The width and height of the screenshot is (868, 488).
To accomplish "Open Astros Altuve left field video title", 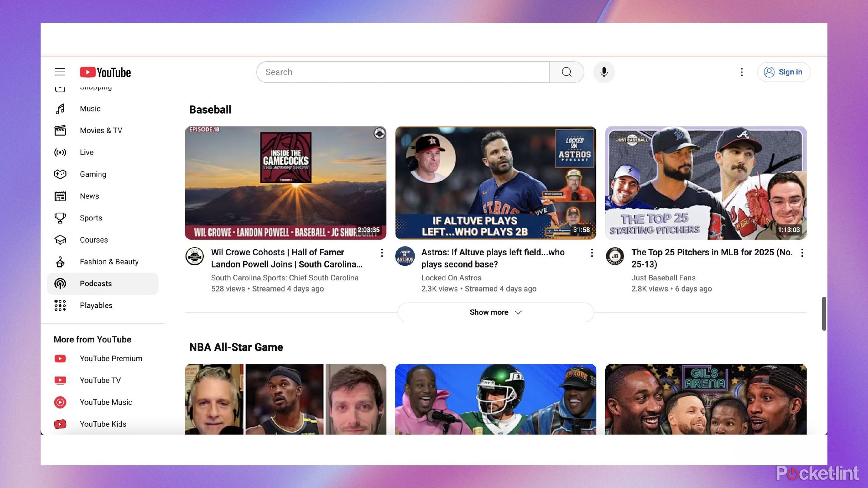I will pyautogui.click(x=493, y=258).
